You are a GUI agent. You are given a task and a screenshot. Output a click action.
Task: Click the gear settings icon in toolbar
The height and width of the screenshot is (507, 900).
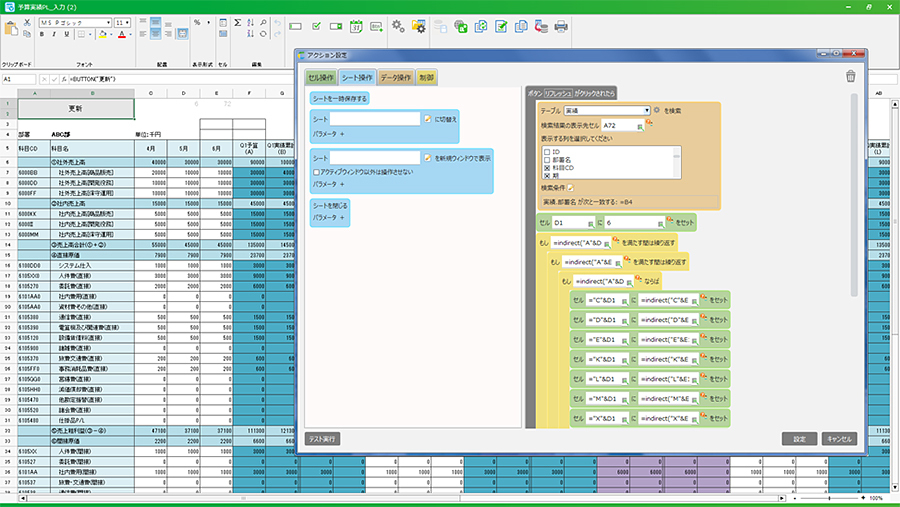click(x=398, y=26)
